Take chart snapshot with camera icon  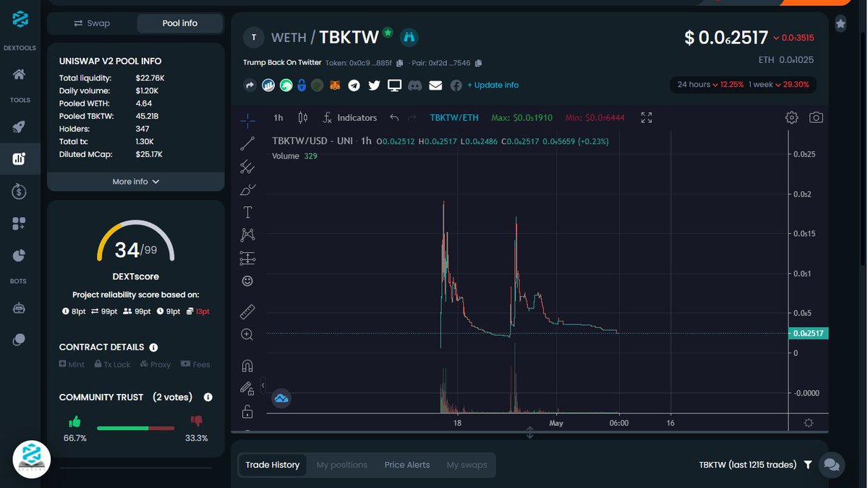tap(816, 117)
